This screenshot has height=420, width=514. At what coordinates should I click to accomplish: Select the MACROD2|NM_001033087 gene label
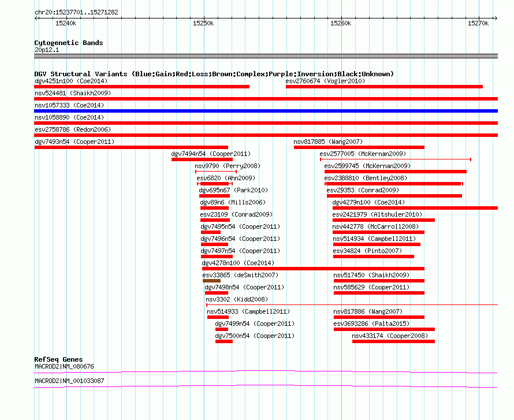pyautogui.click(x=69, y=381)
